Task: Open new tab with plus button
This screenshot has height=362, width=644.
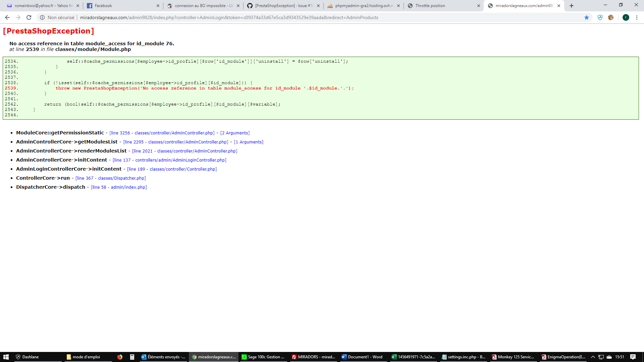Action: [572, 6]
